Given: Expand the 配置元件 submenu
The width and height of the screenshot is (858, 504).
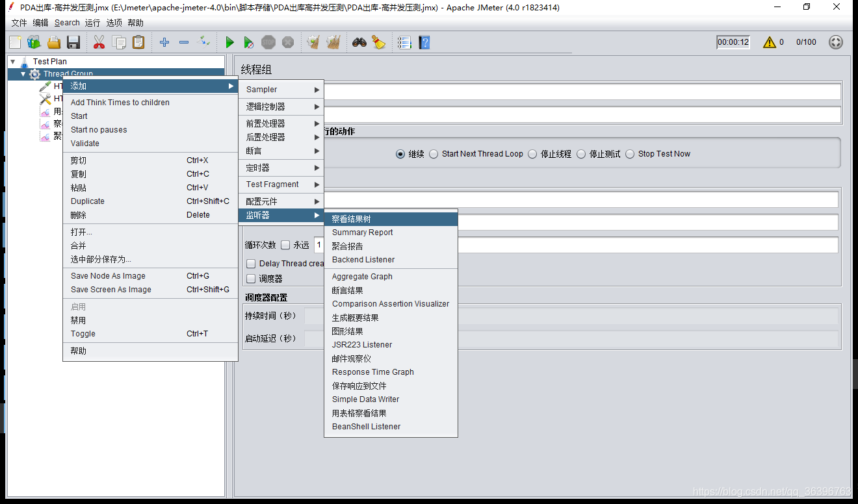Looking at the screenshot, I should [x=281, y=201].
